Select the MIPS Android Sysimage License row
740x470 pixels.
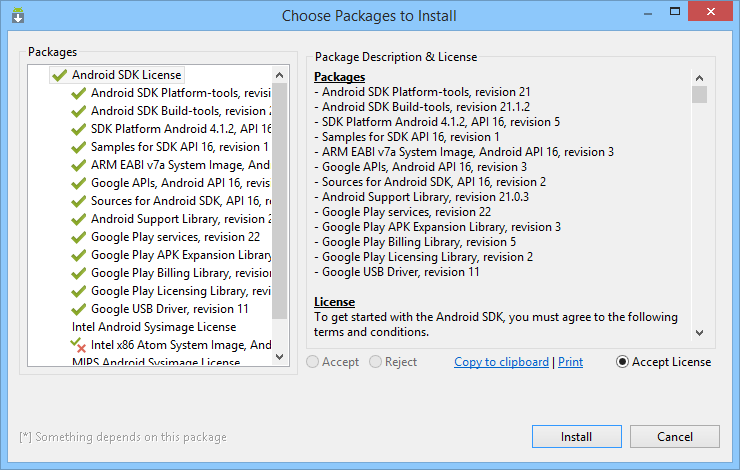click(x=156, y=362)
